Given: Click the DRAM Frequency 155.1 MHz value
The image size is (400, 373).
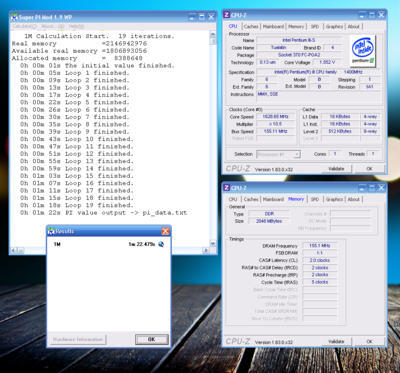Looking at the screenshot, I should (x=320, y=246).
